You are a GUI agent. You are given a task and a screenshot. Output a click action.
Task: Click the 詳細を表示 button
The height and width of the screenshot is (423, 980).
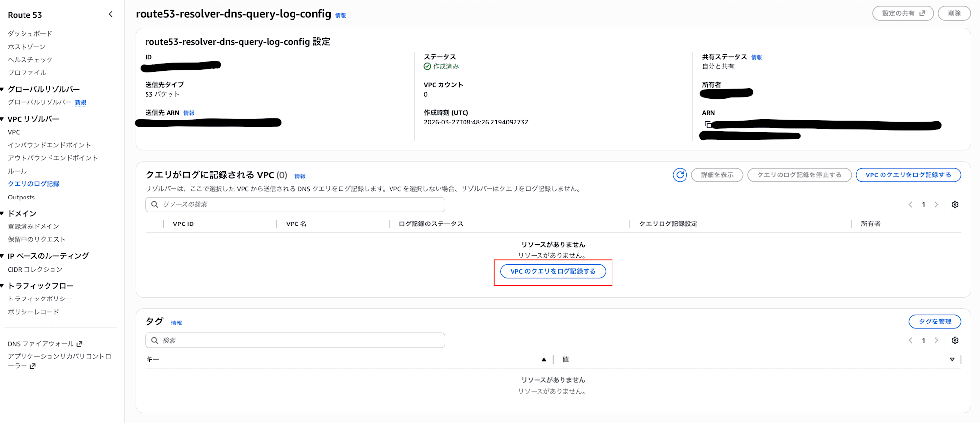click(x=717, y=175)
